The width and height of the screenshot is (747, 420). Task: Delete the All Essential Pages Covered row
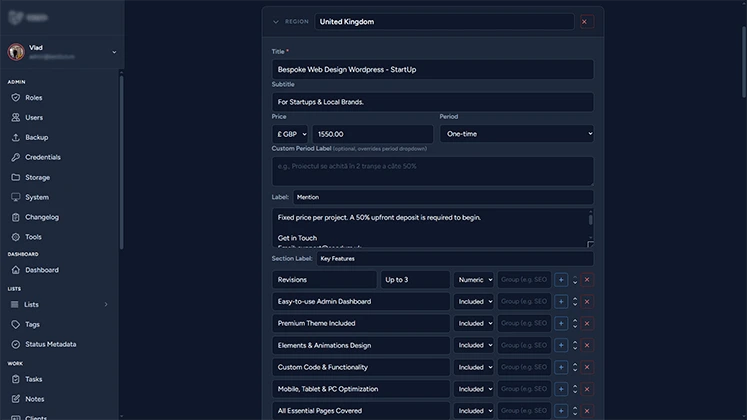point(587,410)
